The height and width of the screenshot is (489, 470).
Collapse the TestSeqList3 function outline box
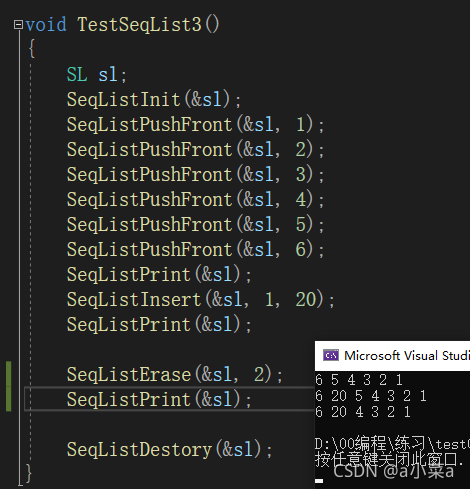point(18,25)
